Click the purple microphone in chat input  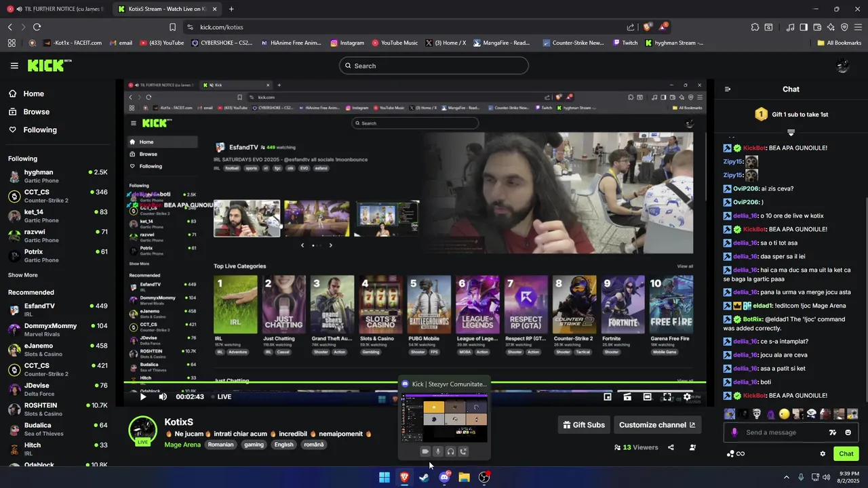coord(734,432)
